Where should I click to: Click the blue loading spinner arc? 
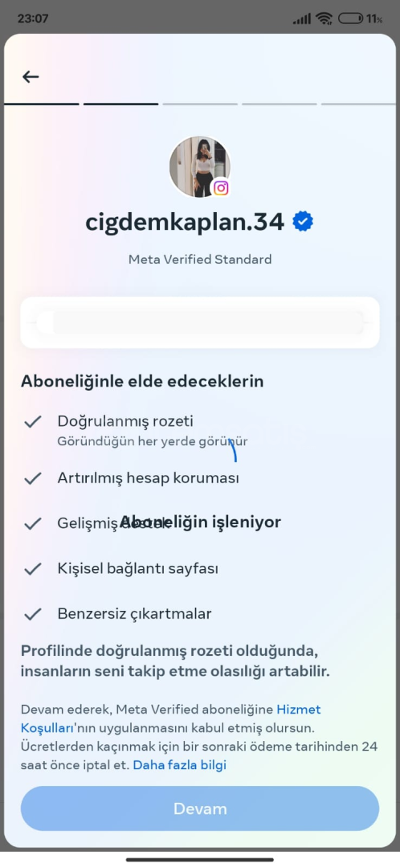click(233, 451)
